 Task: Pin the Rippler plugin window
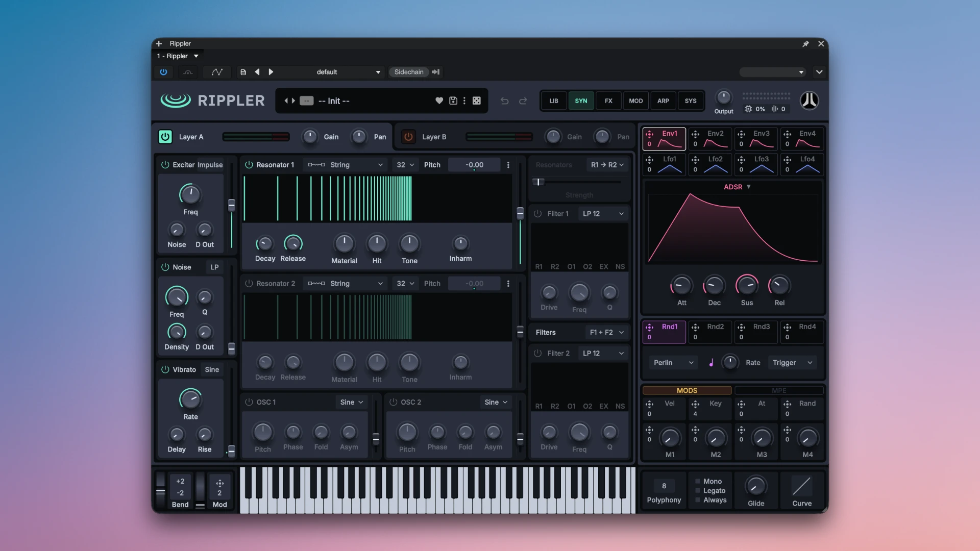pos(805,44)
